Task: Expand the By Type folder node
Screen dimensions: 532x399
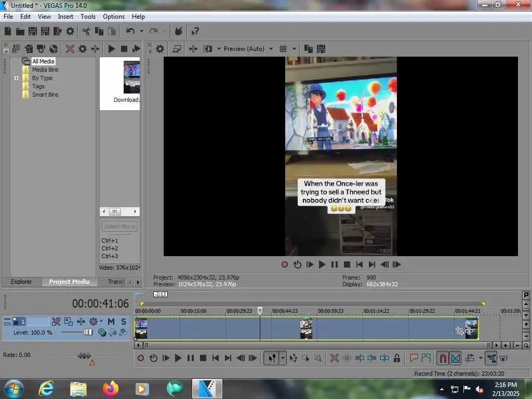Action: tap(16, 78)
